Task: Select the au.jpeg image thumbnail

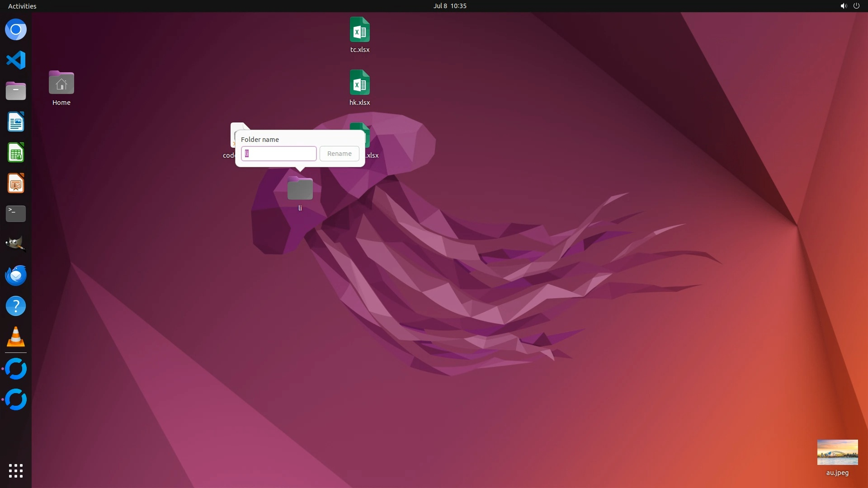Action: click(x=837, y=452)
